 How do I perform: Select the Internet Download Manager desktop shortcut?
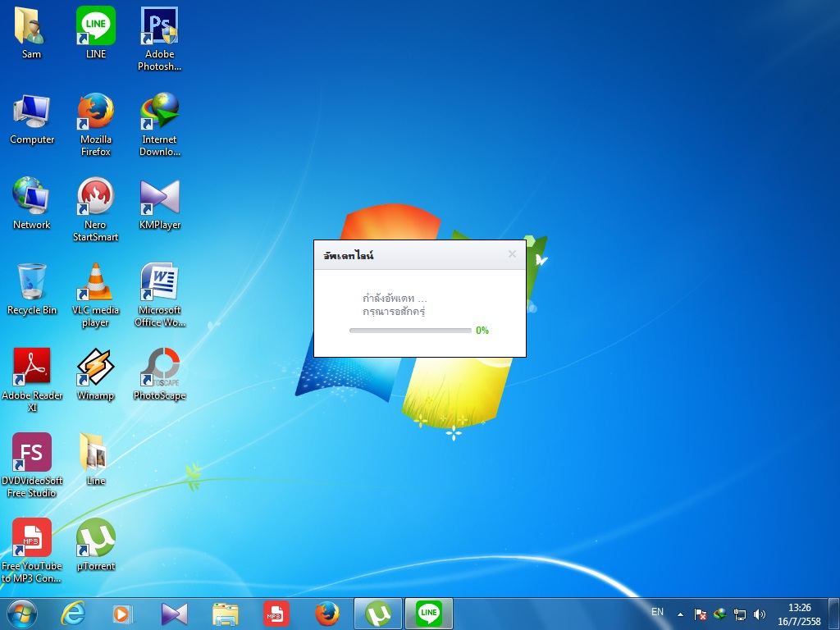tap(160, 125)
